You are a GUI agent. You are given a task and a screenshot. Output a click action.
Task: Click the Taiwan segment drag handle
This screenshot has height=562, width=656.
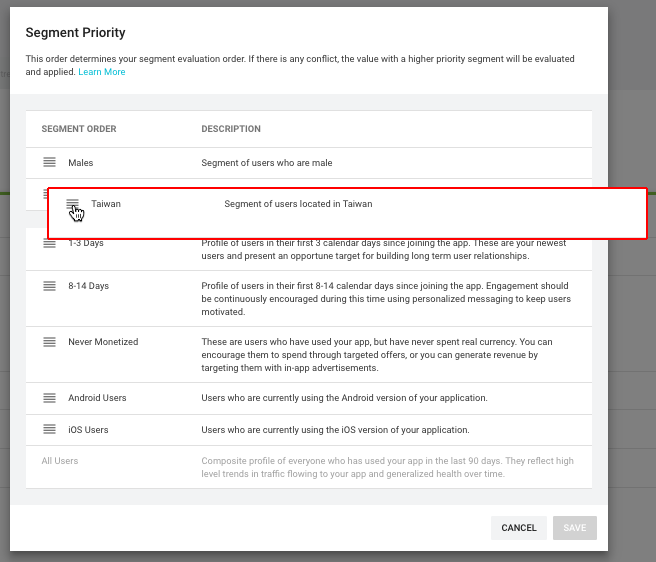pyautogui.click(x=72, y=204)
